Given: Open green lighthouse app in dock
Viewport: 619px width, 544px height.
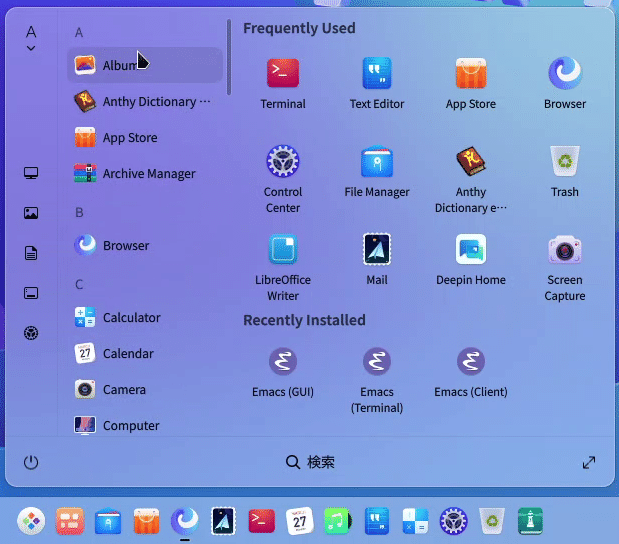Looking at the screenshot, I should pyautogui.click(x=530, y=521).
